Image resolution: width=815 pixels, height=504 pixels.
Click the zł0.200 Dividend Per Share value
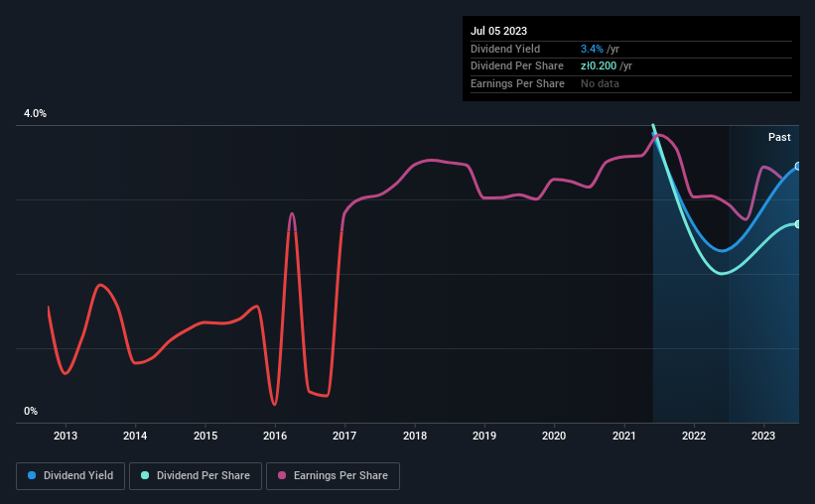click(x=599, y=66)
